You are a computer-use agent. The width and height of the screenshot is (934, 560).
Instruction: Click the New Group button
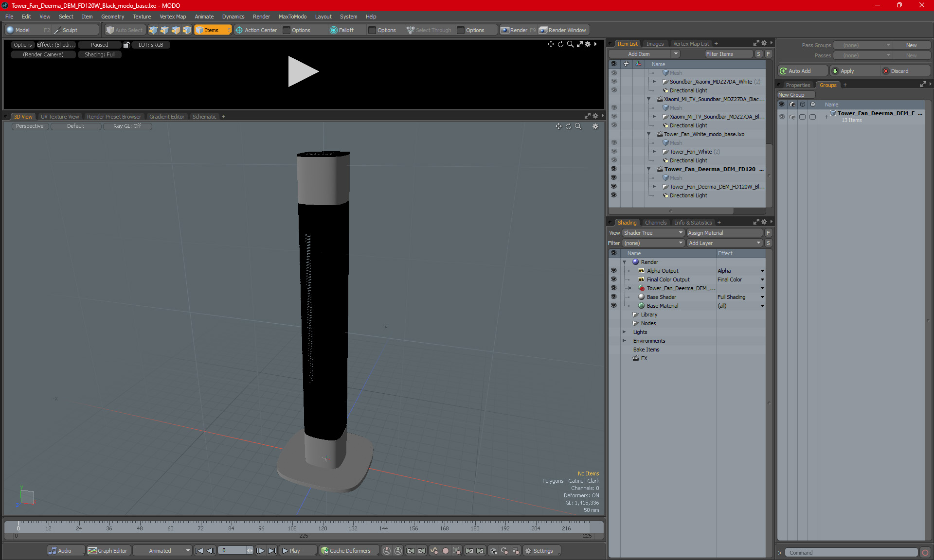tap(796, 95)
